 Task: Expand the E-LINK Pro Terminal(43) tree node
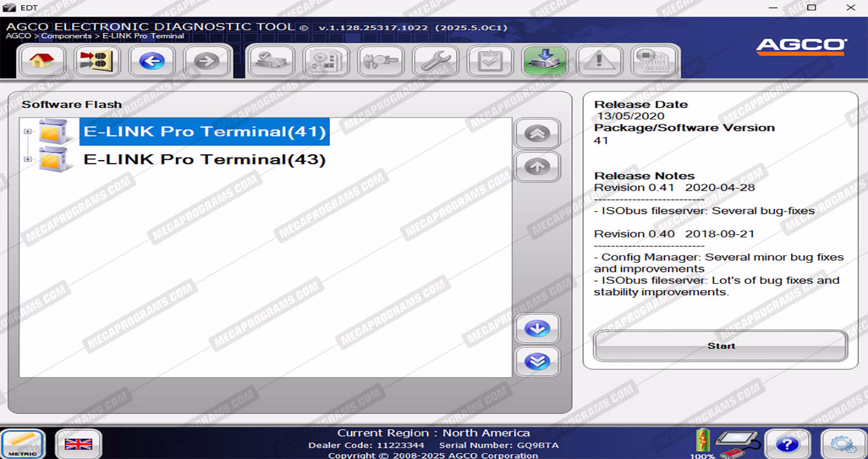[x=27, y=159]
